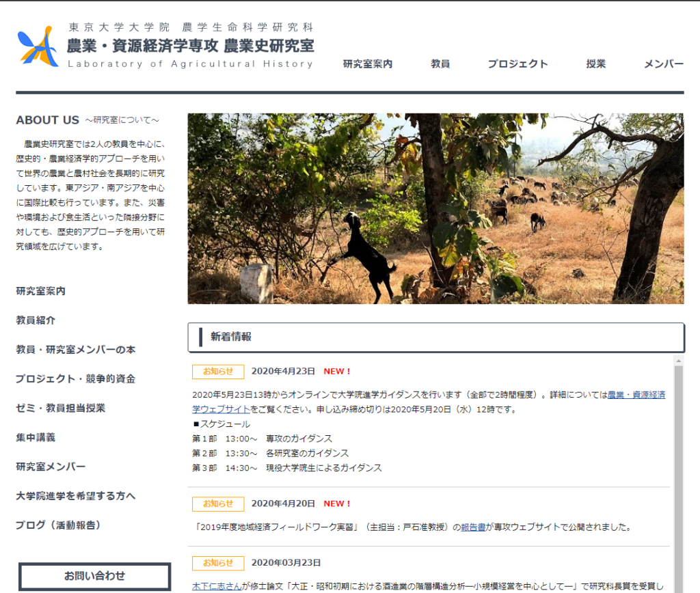Click the 第１部 13:00～ schedule line
Screen dimensions: 700x593
coord(262,439)
